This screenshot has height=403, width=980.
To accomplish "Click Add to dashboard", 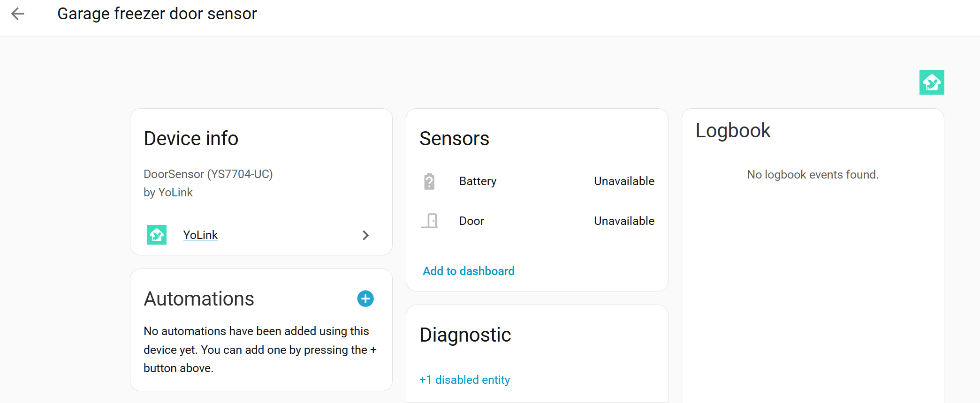I will coord(469,271).
